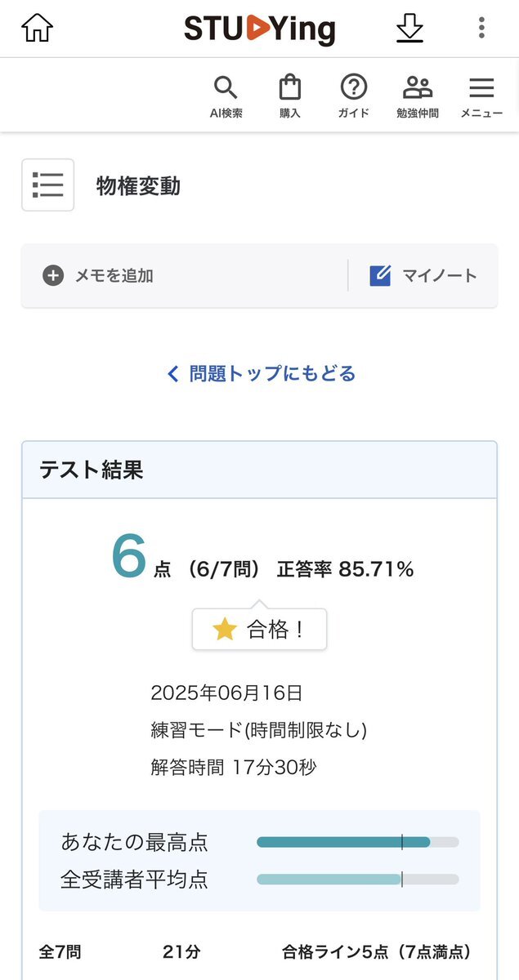519x980 pixels.
Task: Expand the lesson list next to 物権変動
Action: 47,185
